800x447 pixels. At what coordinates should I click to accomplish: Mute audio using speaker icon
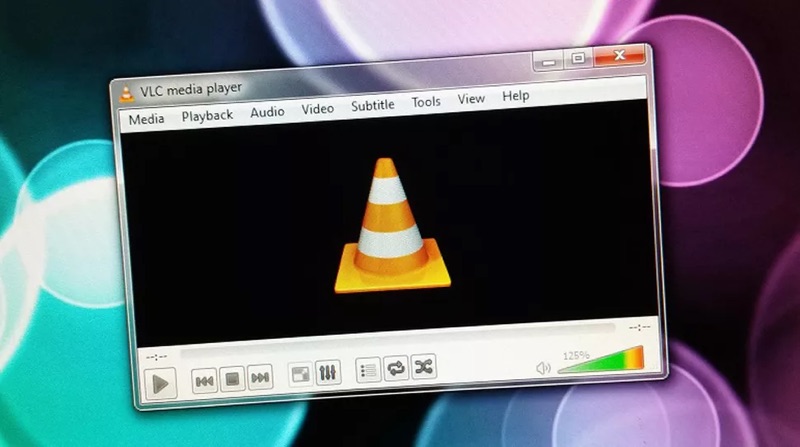(x=543, y=367)
